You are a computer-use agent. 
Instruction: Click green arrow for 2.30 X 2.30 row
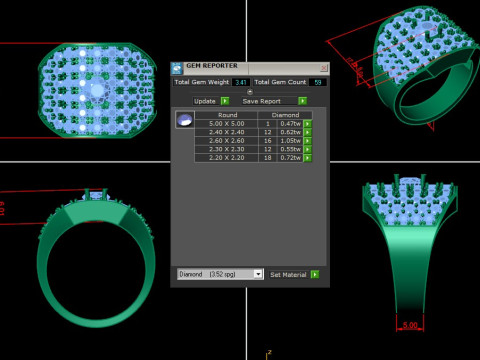click(307, 149)
